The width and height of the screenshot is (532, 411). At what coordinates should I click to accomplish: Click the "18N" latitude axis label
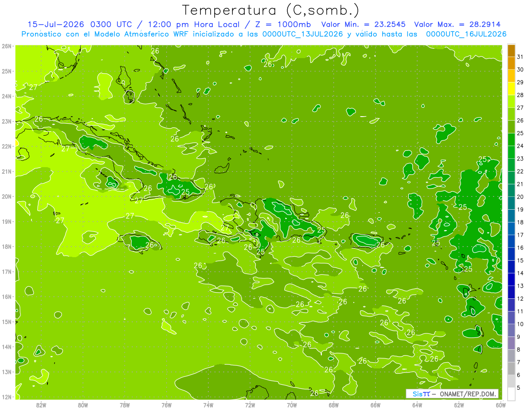7,247
